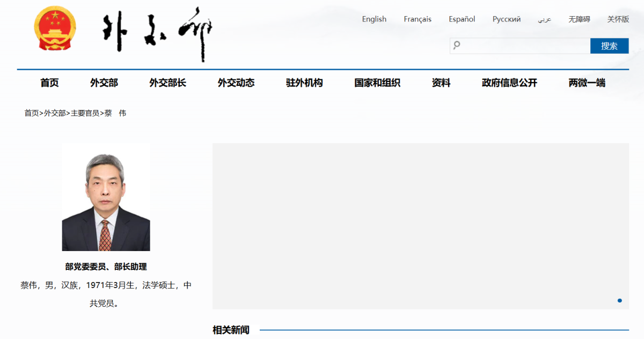Screen dimensions: 644x339
Task: Switch site language to English
Action: (374, 19)
